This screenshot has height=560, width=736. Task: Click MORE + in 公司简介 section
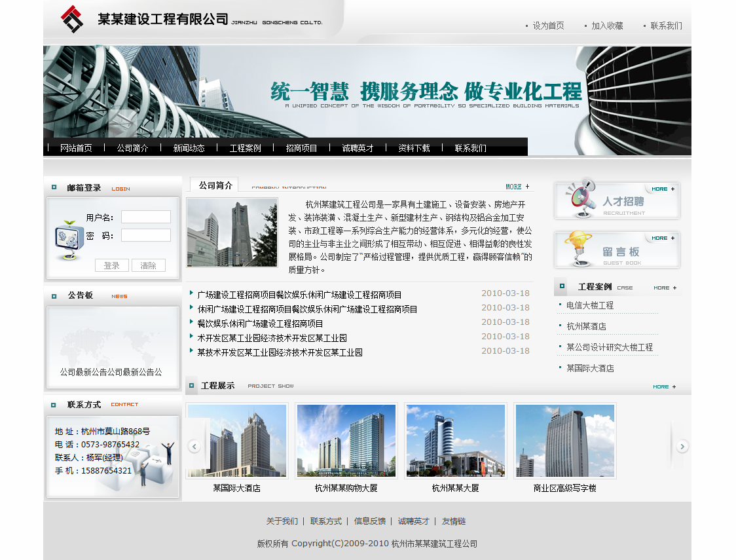(x=518, y=187)
